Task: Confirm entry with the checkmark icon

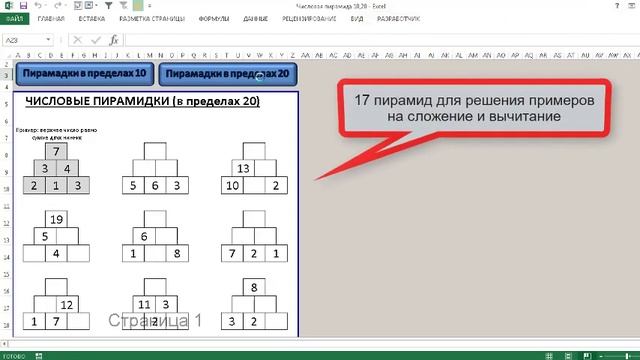Action: [x=96, y=40]
